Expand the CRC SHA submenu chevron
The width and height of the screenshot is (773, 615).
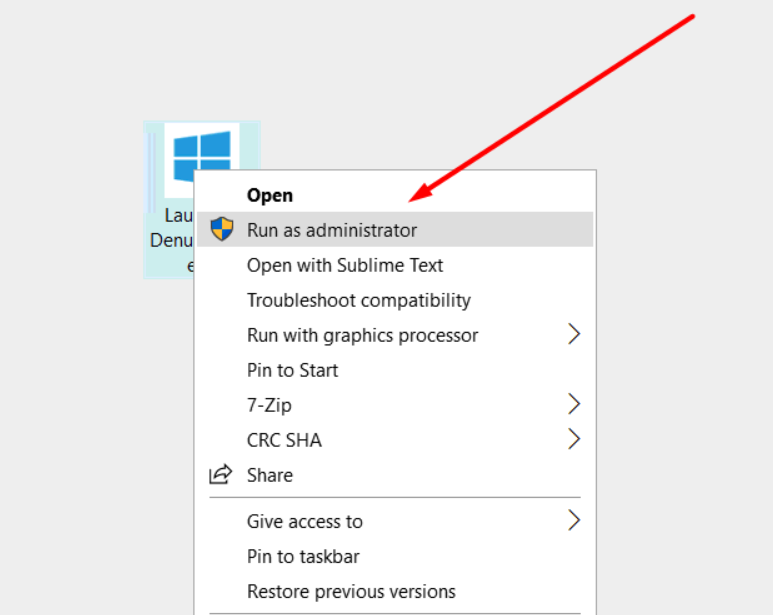574,440
